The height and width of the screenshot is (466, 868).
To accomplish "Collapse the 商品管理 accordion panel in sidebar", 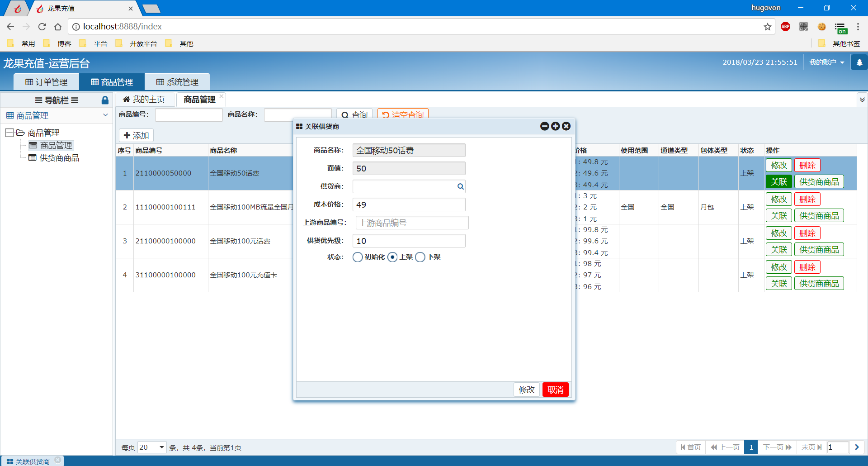I will tap(105, 115).
